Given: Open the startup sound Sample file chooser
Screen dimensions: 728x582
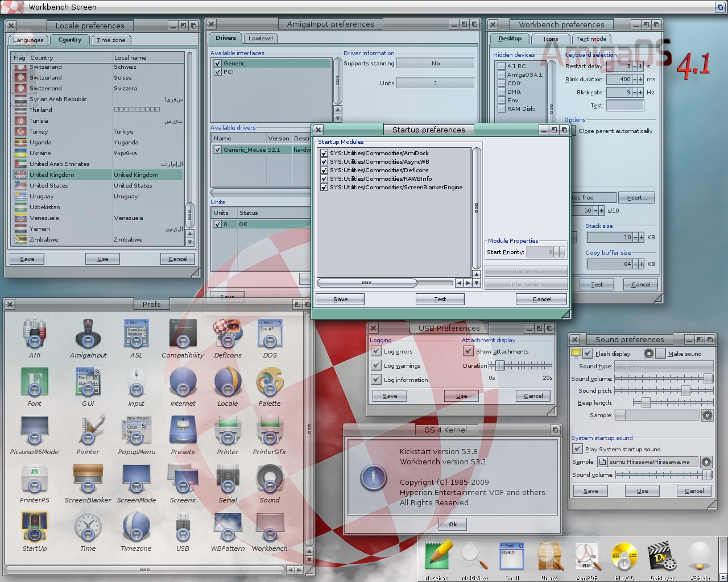Looking at the screenshot, I should (602, 462).
